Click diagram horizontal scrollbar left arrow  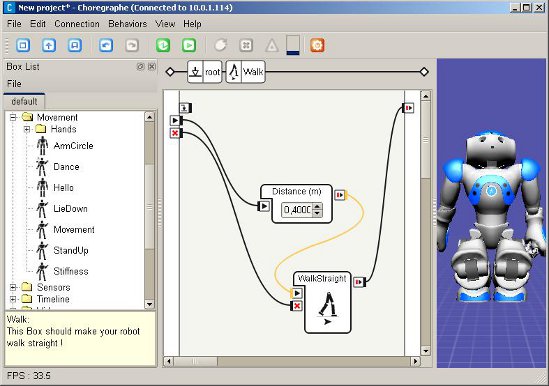point(169,361)
